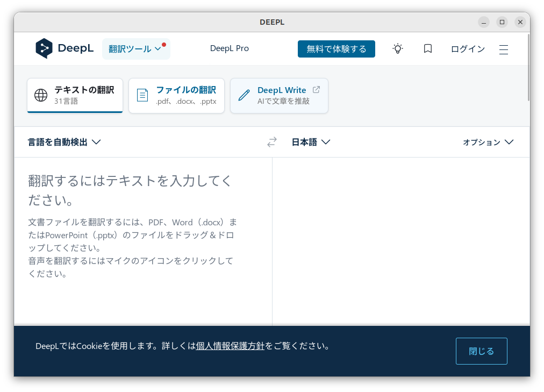544x392 pixels.
Task: Expand the 翻訳ツール dropdown
Action: tap(136, 48)
